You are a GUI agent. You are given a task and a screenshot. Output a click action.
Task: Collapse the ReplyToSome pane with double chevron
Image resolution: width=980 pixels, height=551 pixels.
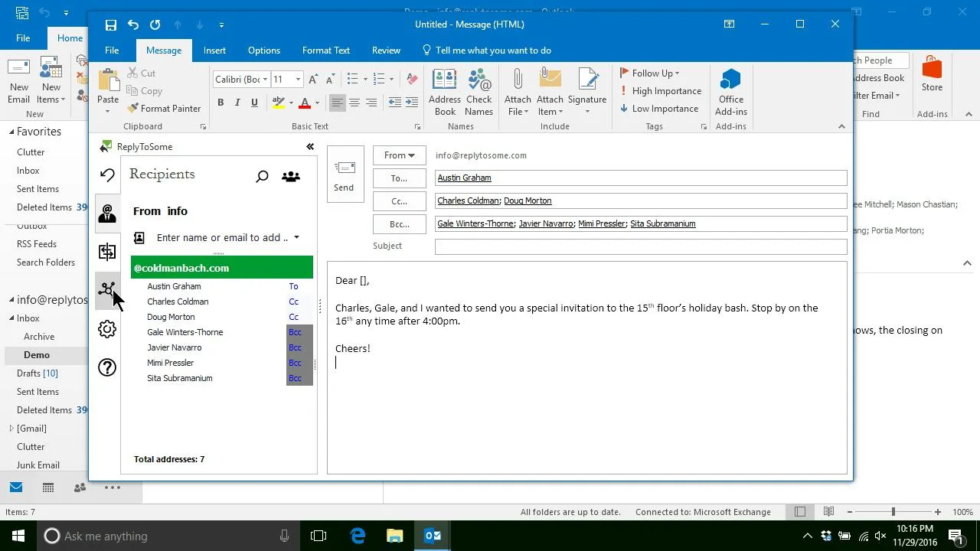point(310,147)
